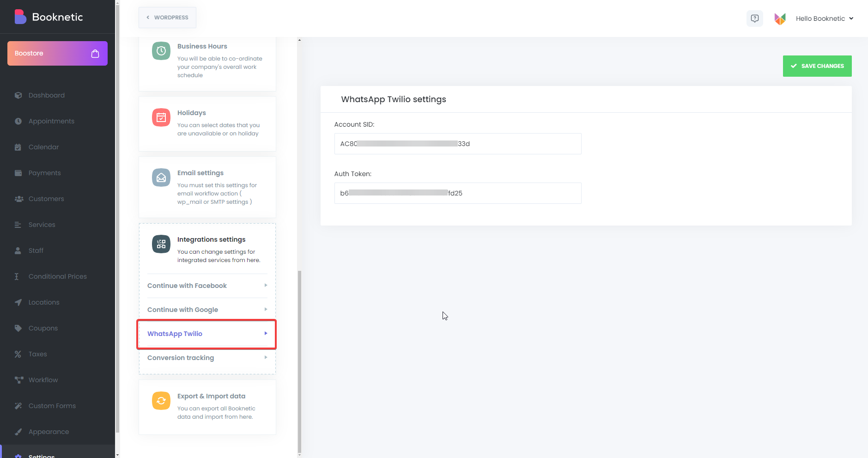Image resolution: width=868 pixels, height=458 pixels.
Task: Open Conditional Prices menu item
Action: [57, 276]
